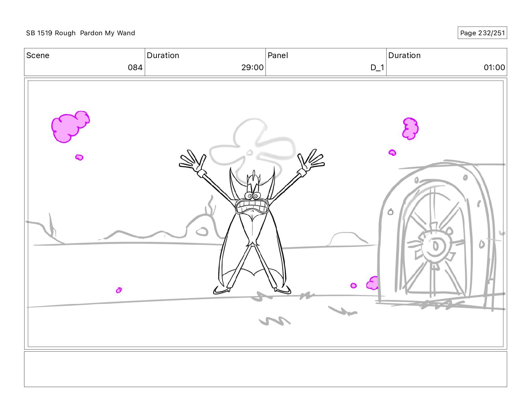Click the panel duration value '01:00'
Screen dimensions: 532x411
tap(494, 67)
